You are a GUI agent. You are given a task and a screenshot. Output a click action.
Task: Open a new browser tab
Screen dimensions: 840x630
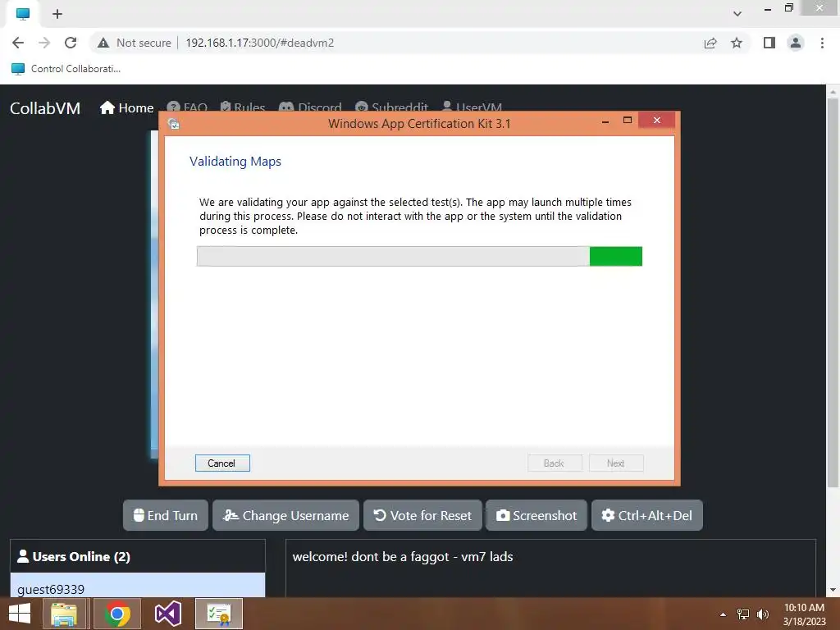click(x=57, y=14)
